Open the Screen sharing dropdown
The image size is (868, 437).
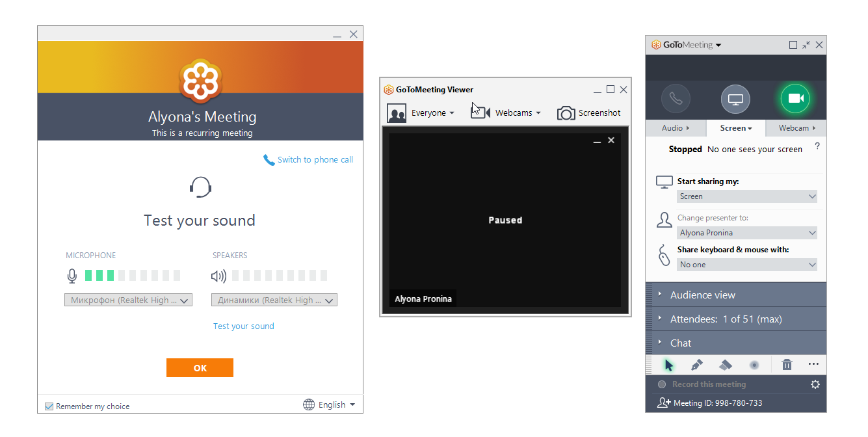pos(746,196)
